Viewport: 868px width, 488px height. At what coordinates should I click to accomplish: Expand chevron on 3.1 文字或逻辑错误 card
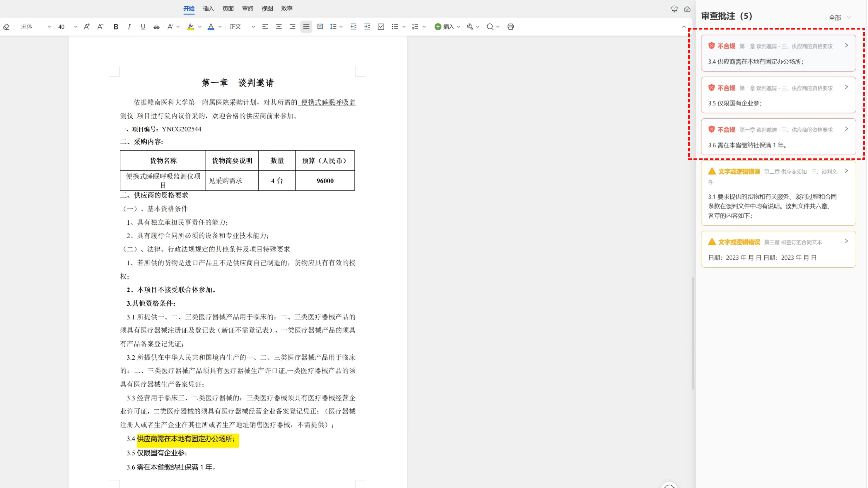point(846,171)
